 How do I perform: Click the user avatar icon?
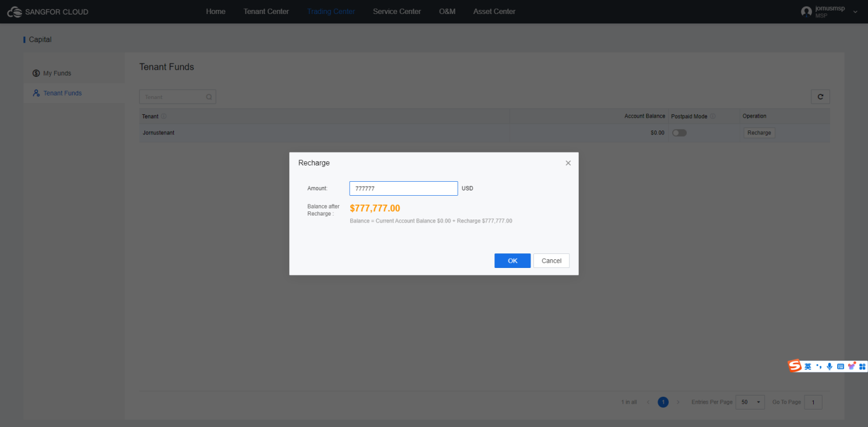tap(806, 12)
